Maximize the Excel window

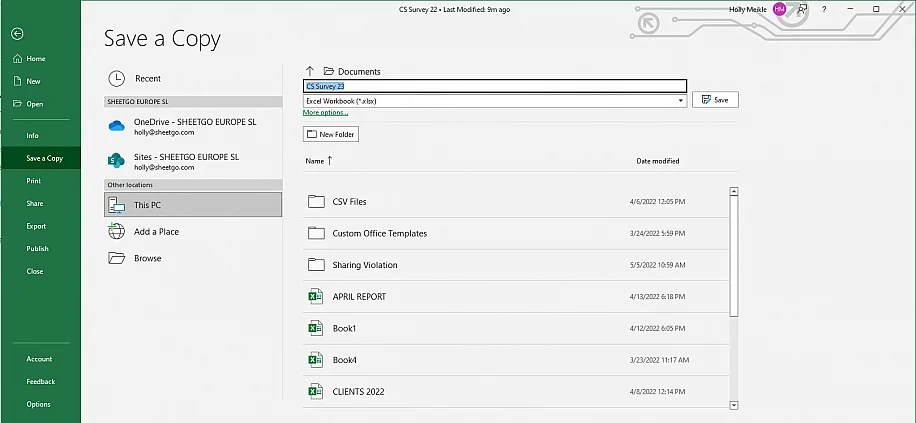pos(876,9)
